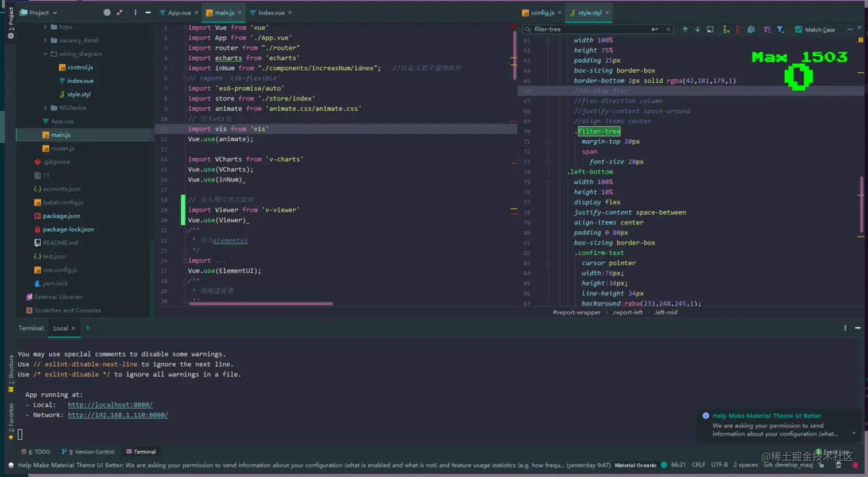This screenshot has height=477, width=868.
Task: Click the yellow warning marker in style.styl gutter
Action: click(x=861, y=40)
